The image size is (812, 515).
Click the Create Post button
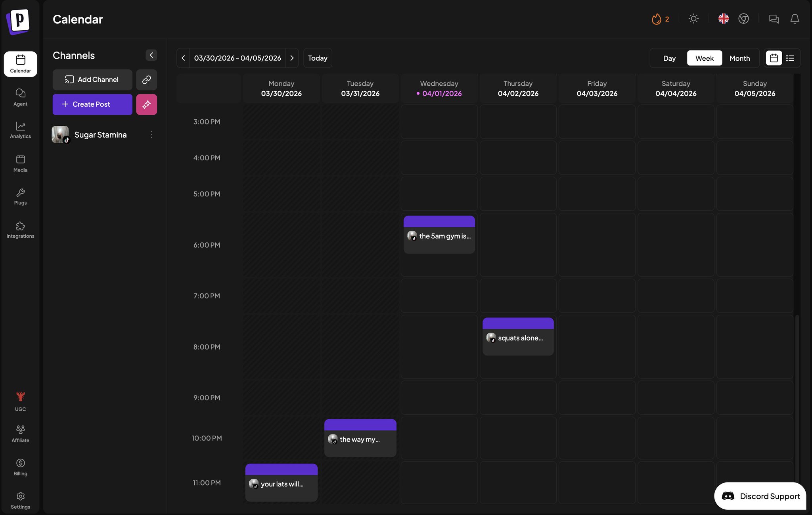tap(92, 104)
